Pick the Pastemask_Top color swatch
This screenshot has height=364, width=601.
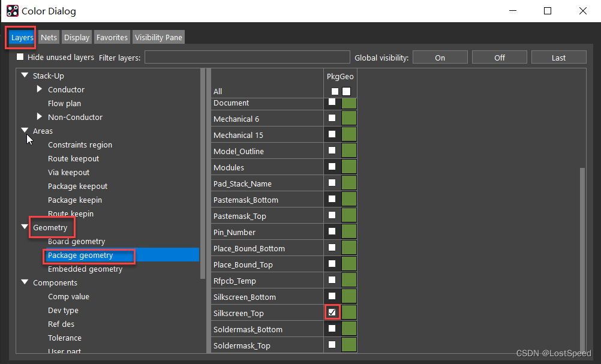349,216
